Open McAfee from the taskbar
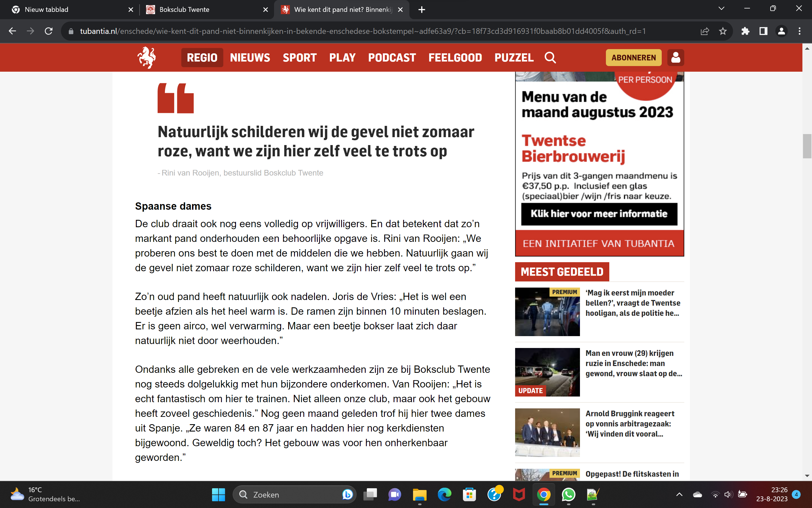Screen dimensions: 812x508 tap(519, 494)
